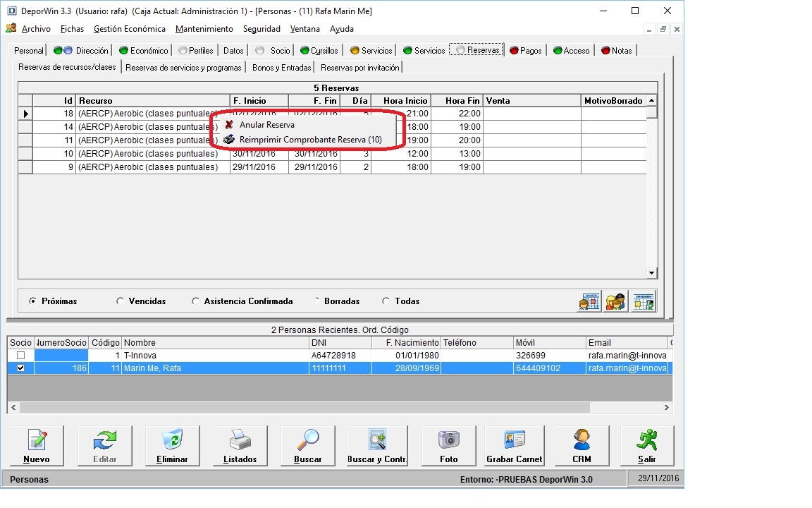This screenshot has width=812, height=508.
Task: Tick the Socio checkbox for T-Innova
Action: 20,356
